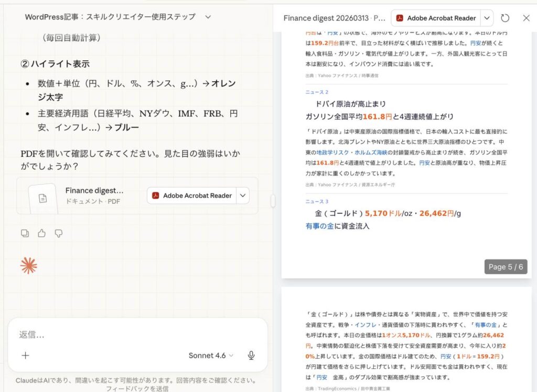This screenshot has width=537, height=392.
Task: Reload the PDF preview with refresh icon
Action: 505,18
